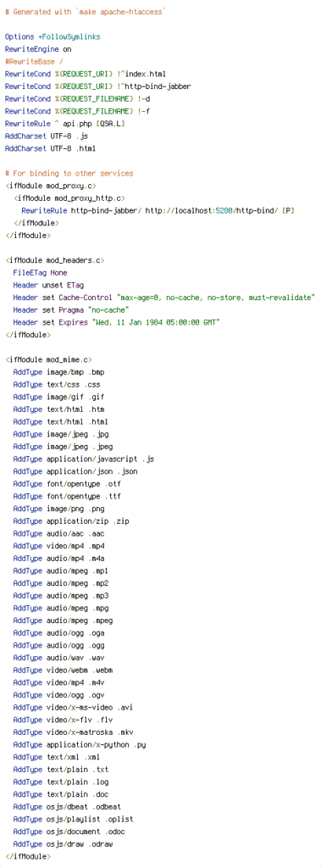Click 'AddType text/html .html' line
321x868 pixels.
[60, 421]
